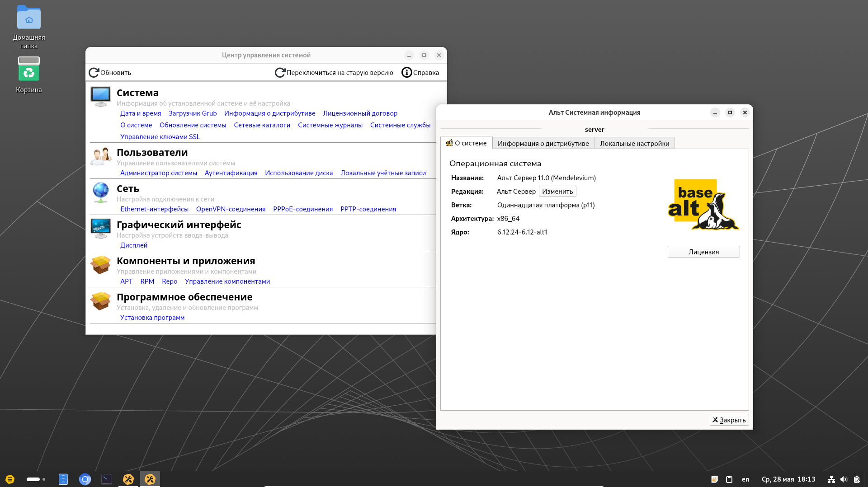
Task: Open Аутентификация link
Action: (x=231, y=173)
